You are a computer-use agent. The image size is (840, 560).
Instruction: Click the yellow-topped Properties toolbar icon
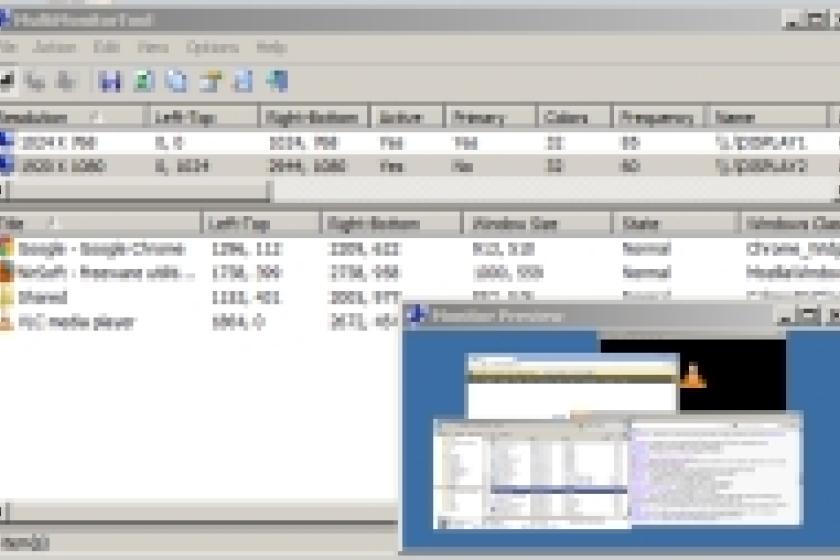(x=210, y=81)
